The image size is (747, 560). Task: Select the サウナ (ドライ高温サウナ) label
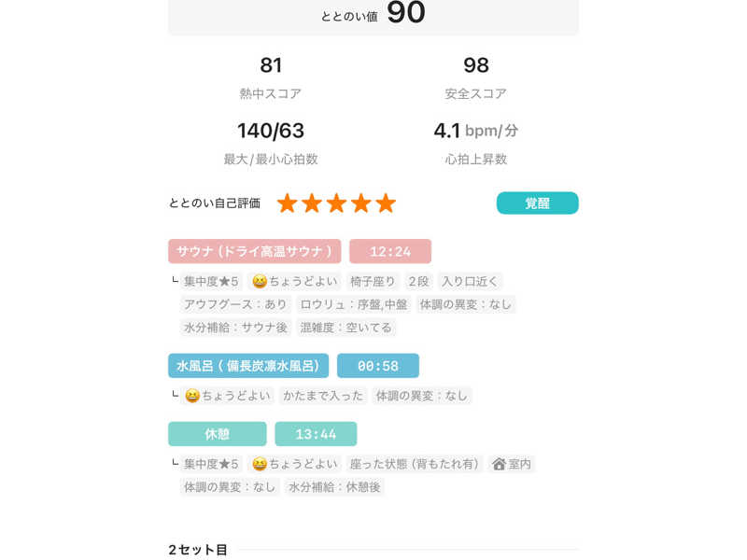pyautogui.click(x=255, y=251)
